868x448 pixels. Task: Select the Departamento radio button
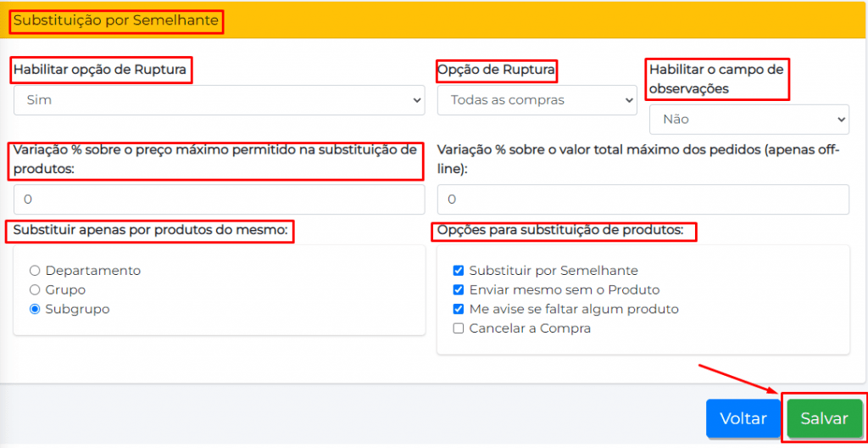pyautogui.click(x=35, y=271)
